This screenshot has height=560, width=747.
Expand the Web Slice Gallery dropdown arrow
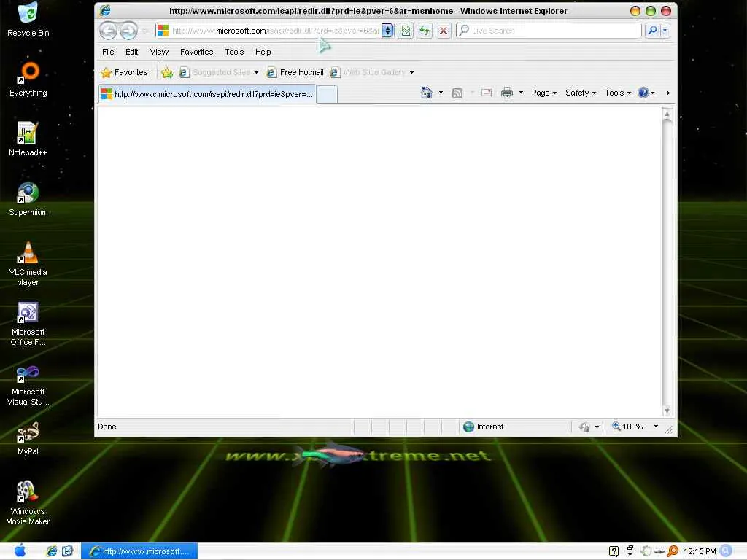(x=411, y=73)
